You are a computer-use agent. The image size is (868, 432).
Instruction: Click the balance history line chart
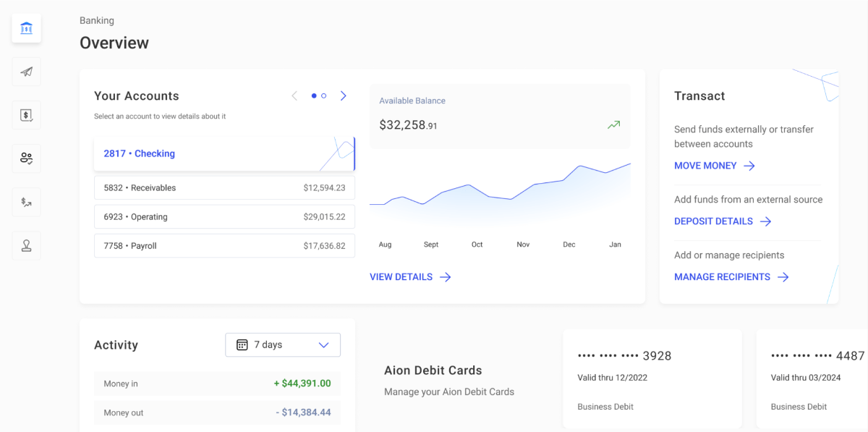pos(500,194)
